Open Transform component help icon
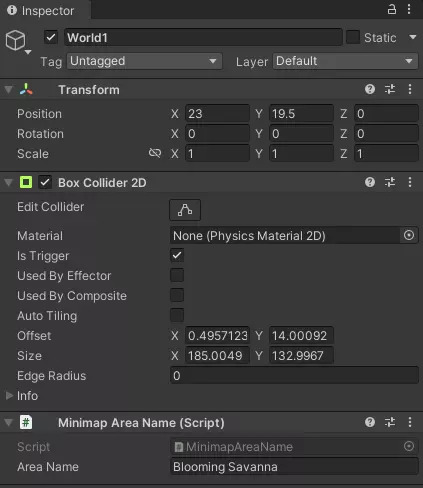 [370, 89]
